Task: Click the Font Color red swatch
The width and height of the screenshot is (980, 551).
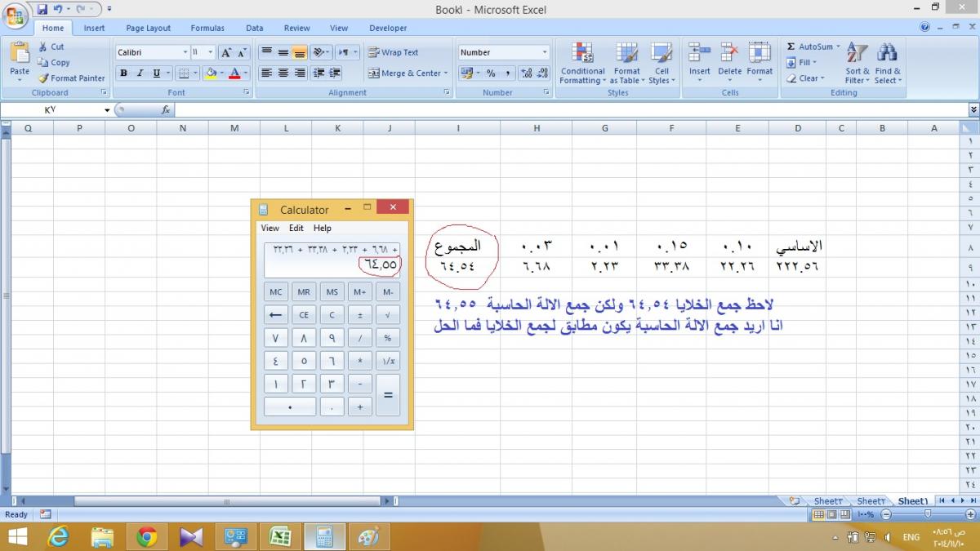Action: click(x=234, y=73)
